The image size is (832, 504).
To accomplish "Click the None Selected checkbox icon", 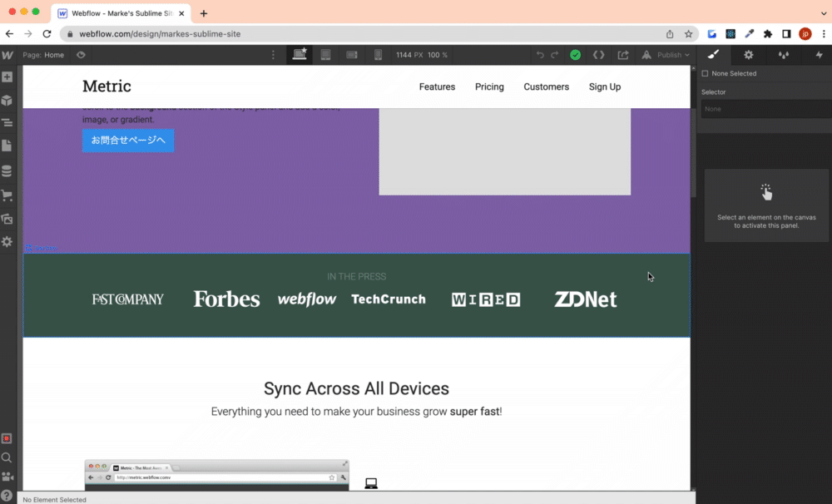I will point(706,74).
